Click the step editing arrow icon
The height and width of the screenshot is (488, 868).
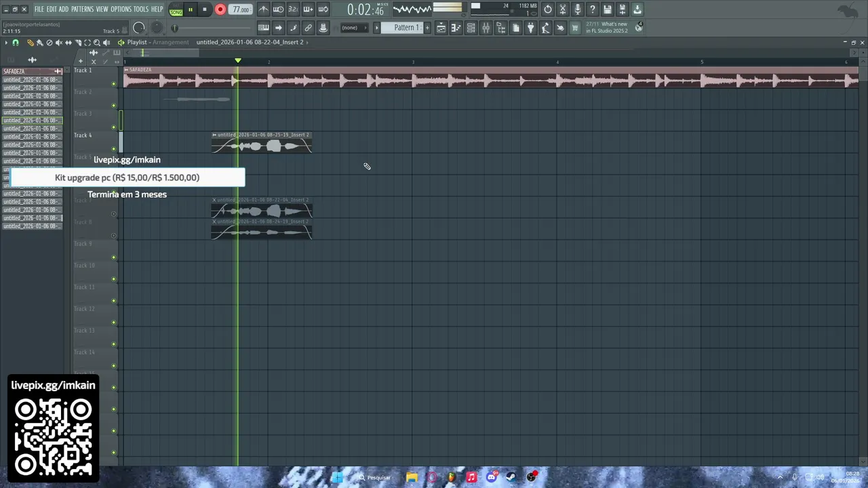pos(278,28)
